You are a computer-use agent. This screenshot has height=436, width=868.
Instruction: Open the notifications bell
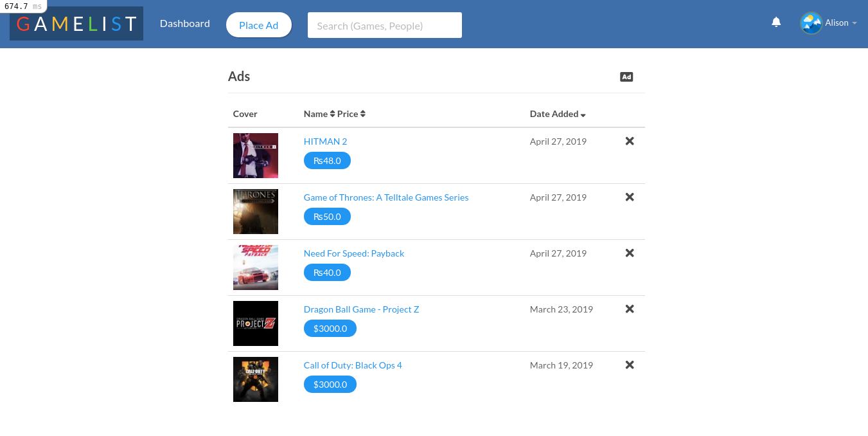coord(776,23)
